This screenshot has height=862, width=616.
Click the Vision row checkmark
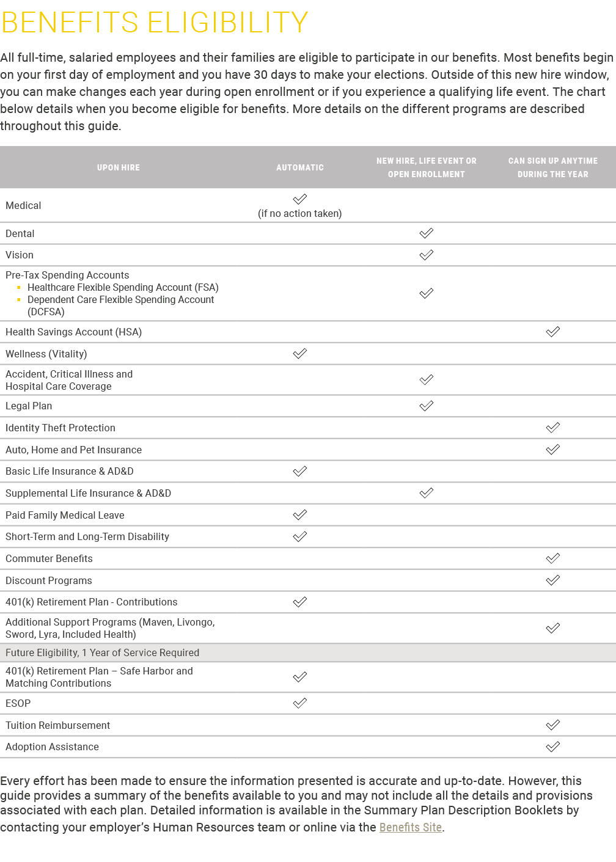tap(426, 255)
